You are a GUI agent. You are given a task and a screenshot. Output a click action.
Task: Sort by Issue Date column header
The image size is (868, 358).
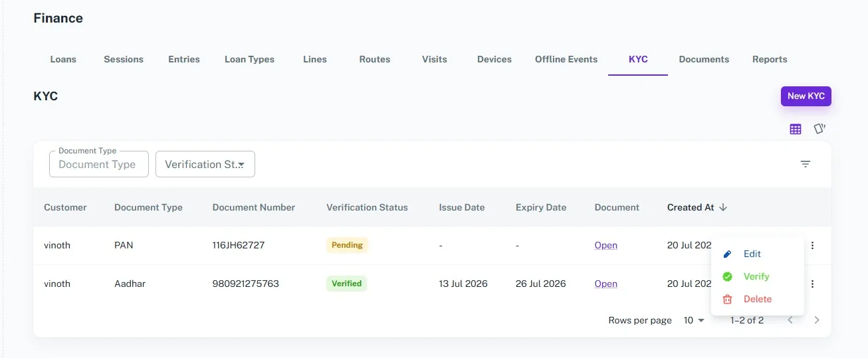[x=462, y=207]
